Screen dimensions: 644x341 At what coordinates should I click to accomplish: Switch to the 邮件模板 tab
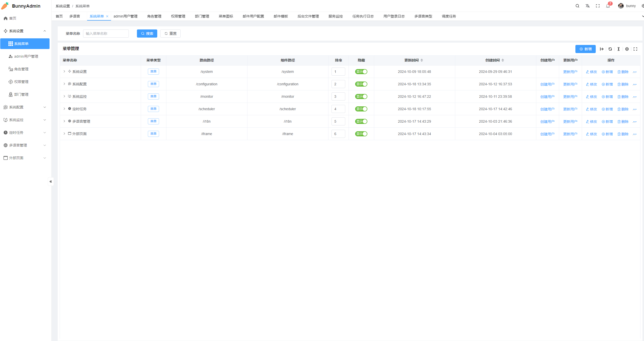[281, 16]
